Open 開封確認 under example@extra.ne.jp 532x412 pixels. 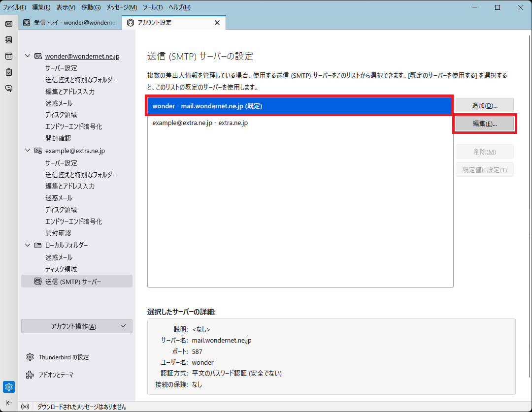click(58, 233)
